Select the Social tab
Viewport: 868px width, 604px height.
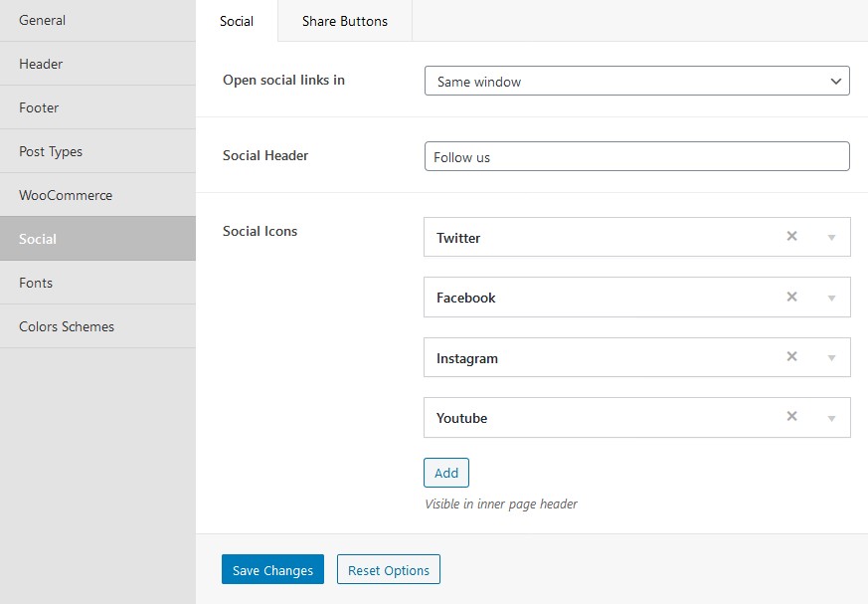point(237,21)
